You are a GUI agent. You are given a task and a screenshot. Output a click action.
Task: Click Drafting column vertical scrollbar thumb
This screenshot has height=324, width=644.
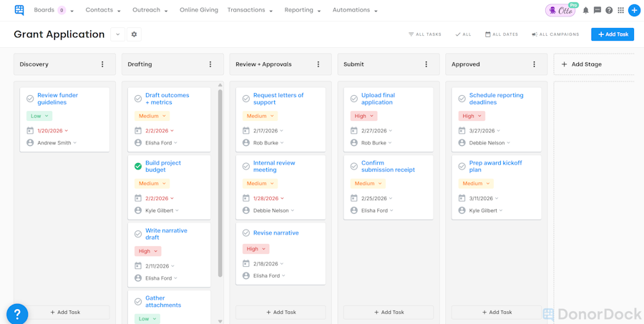[220, 182]
